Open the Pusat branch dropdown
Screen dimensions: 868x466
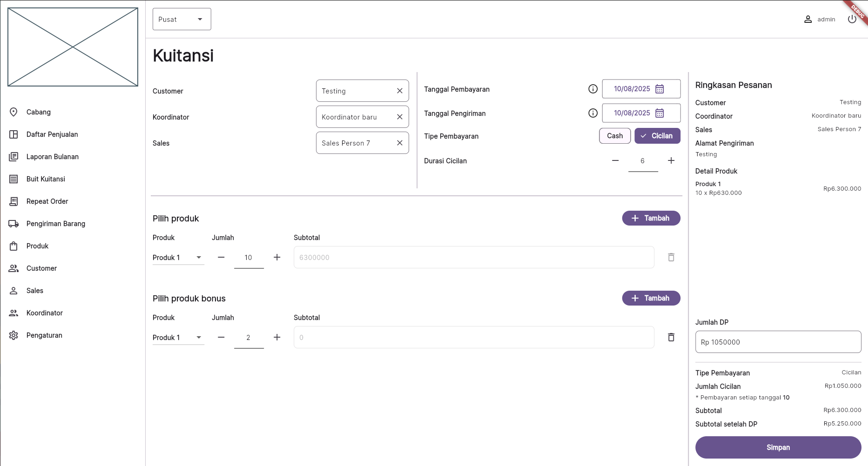tap(182, 19)
